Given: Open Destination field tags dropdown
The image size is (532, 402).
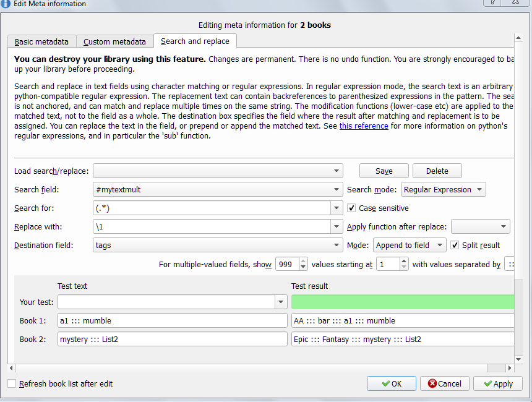Looking at the screenshot, I should tap(218, 245).
